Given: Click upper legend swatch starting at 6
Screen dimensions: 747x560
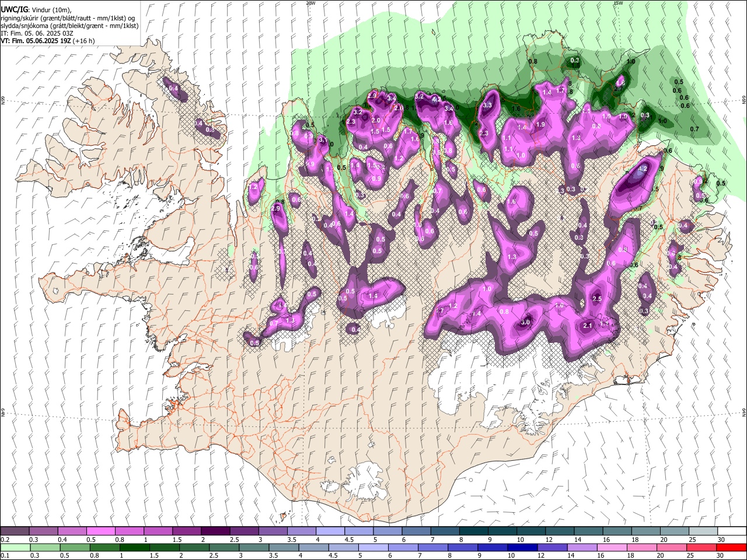Looking at the screenshot, I should tap(416, 531).
